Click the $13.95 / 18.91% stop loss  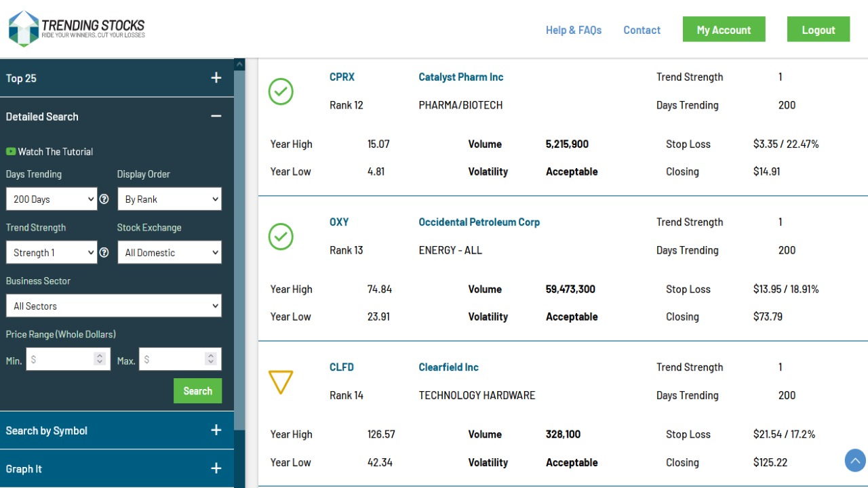(786, 289)
